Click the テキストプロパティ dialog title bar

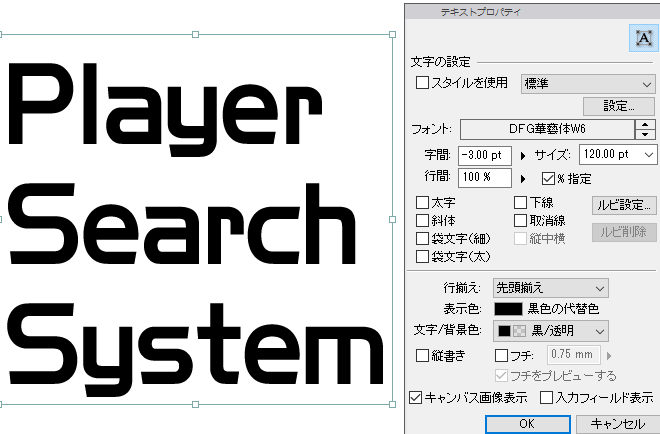pyautogui.click(x=532, y=12)
